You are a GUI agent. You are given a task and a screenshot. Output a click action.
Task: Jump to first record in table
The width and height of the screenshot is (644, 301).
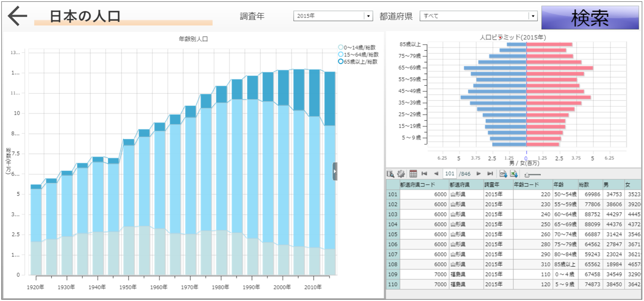point(424,174)
